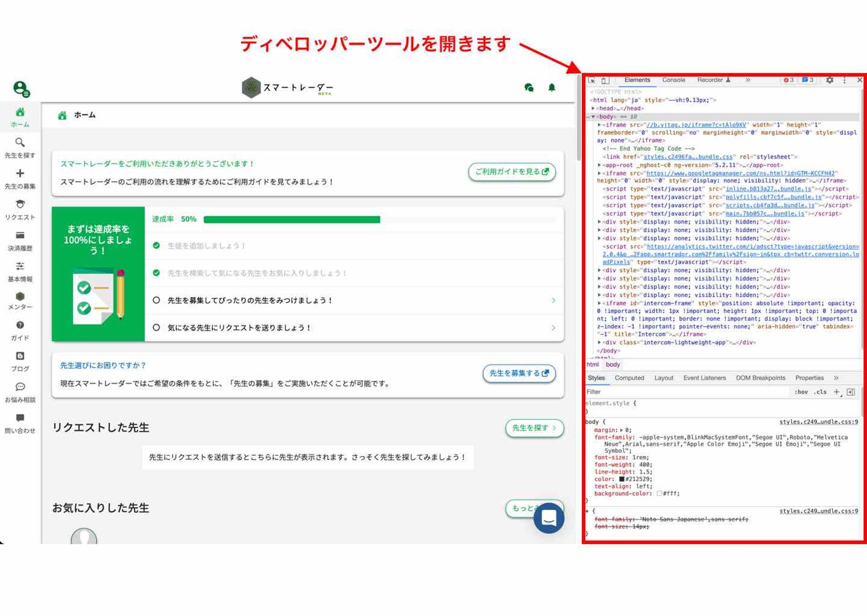Show more DevTools panel tabs chevron

(x=748, y=80)
